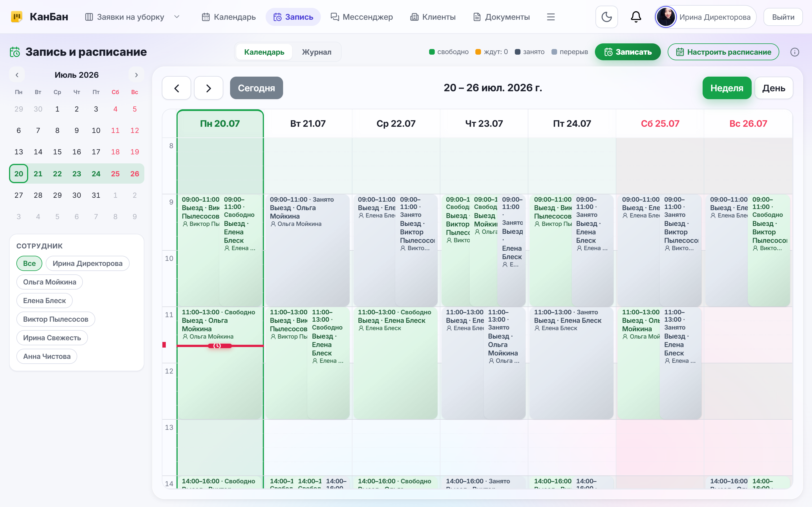Select Виктор Пылесосов employee filter
Screen dimensions: 812x507
click(56, 319)
